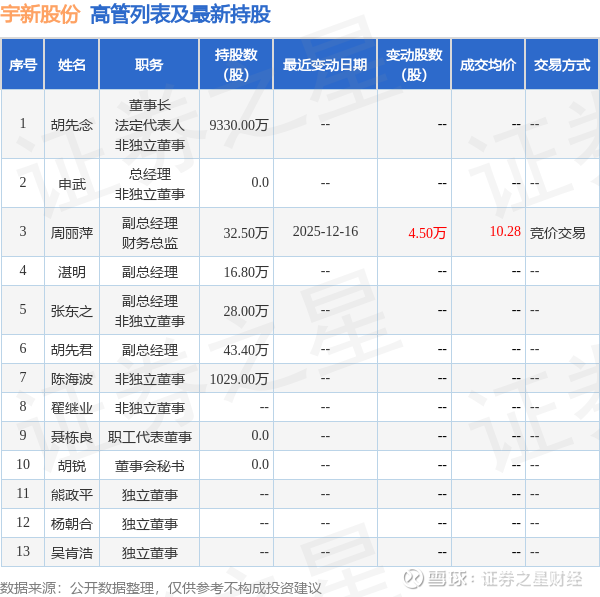Image resolution: width=600 pixels, height=597 pixels.
Task: Click the 董事会秘书 position cell
Action: click(150, 466)
